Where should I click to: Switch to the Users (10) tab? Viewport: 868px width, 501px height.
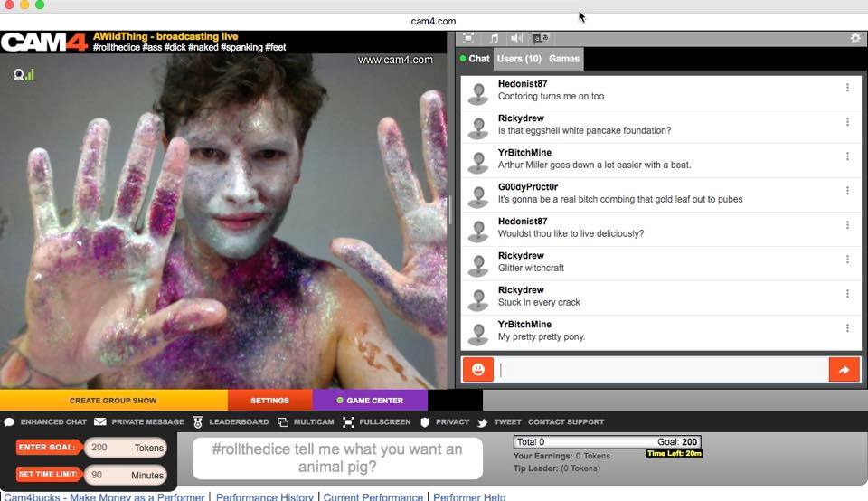[x=519, y=59]
